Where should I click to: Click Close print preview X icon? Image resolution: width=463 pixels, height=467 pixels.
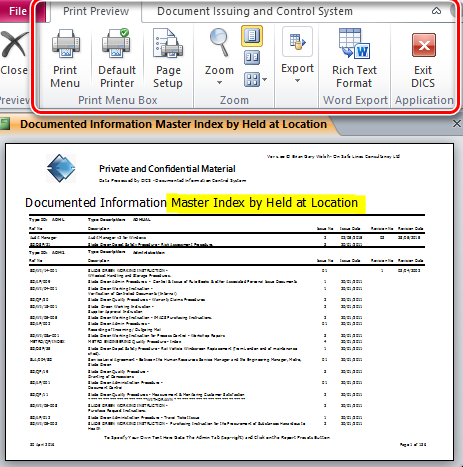click(14, 44)
